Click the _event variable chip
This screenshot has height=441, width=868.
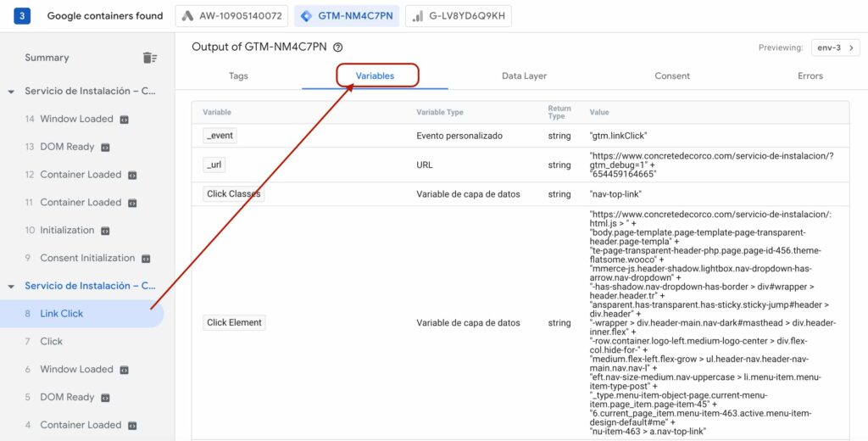pyautogui.click(x=220, y=136)
